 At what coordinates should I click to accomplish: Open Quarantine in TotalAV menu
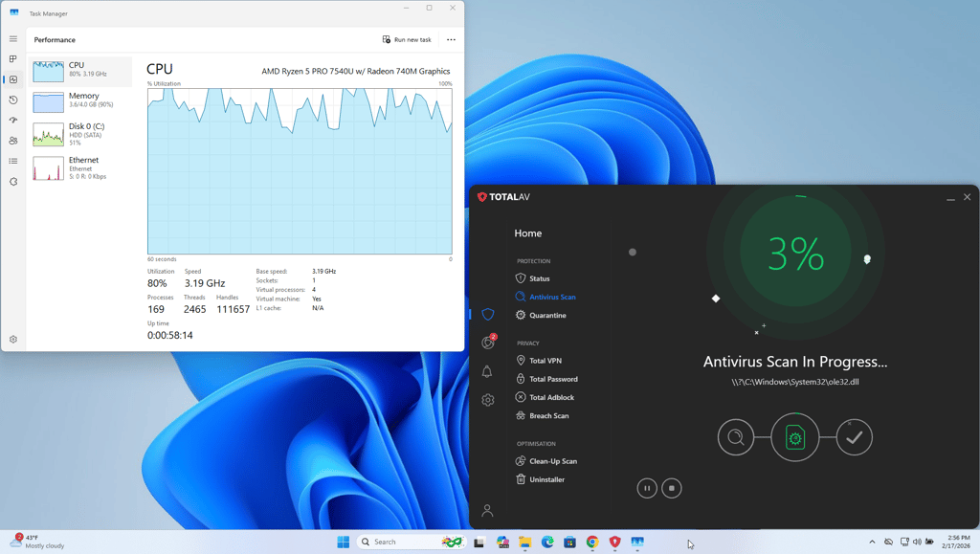click(x=541, y=316)
